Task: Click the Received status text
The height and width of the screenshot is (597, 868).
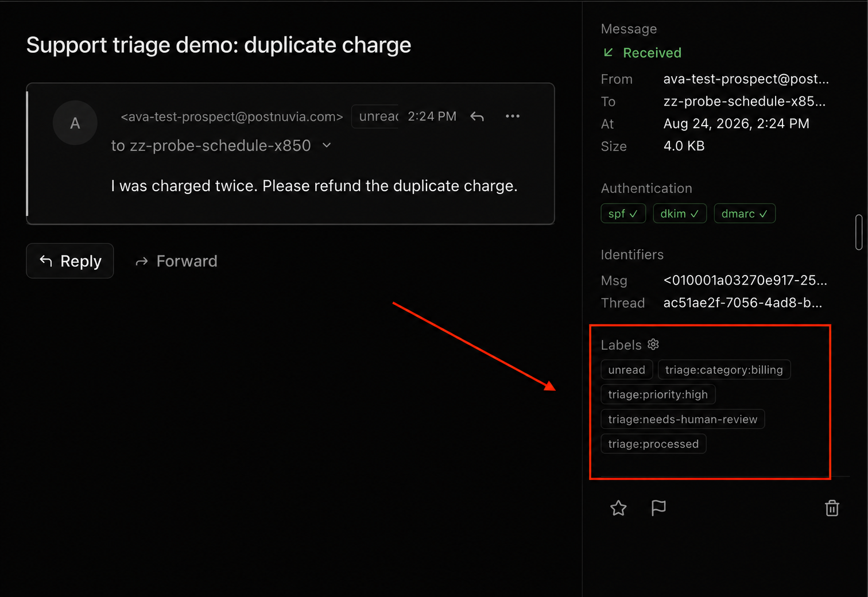Action: [652, 53]
